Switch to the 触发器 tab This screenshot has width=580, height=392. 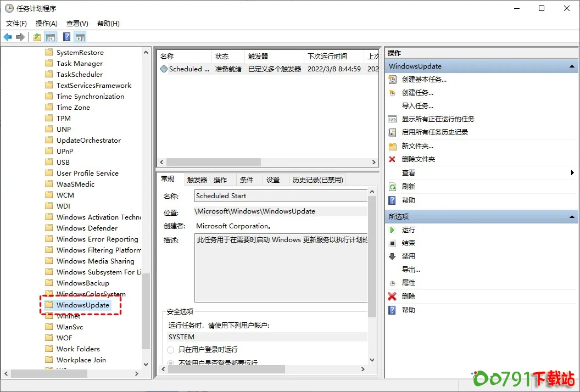coord(197,180)
